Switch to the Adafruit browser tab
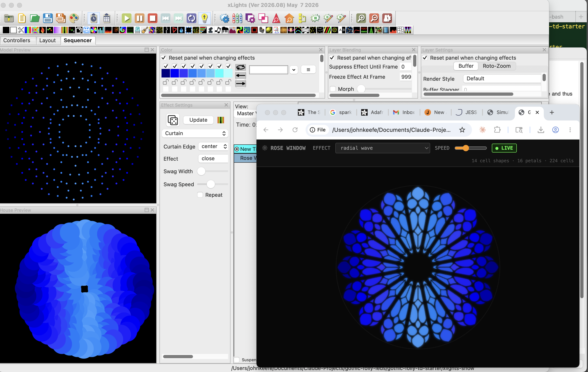The height and width of the screenshot is (372, 588). coord(372,112)
